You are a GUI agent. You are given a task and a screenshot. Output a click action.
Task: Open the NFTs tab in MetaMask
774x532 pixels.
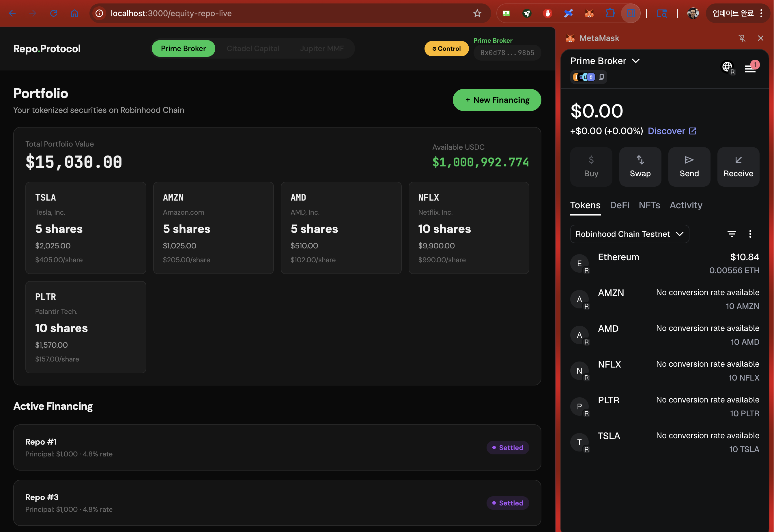(649, 205)
